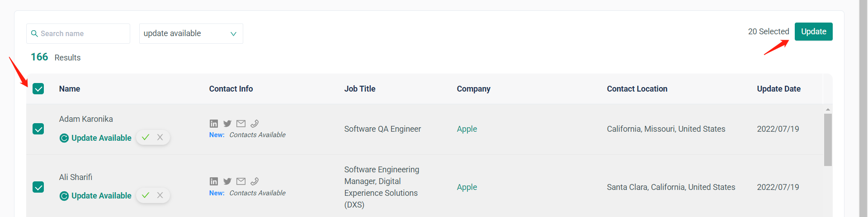
Task: Uncheck Ali Sharifi's row checkbox
Action: tap(38, 187)
